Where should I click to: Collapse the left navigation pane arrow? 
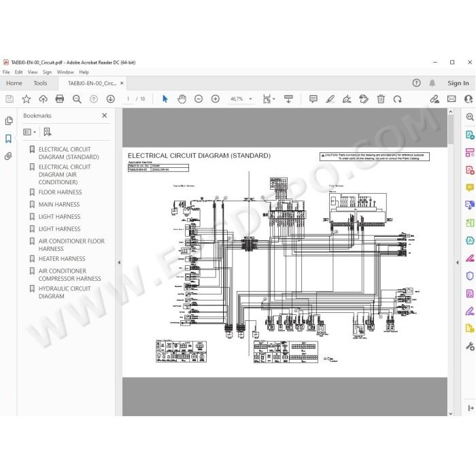[x=119, y=262]
